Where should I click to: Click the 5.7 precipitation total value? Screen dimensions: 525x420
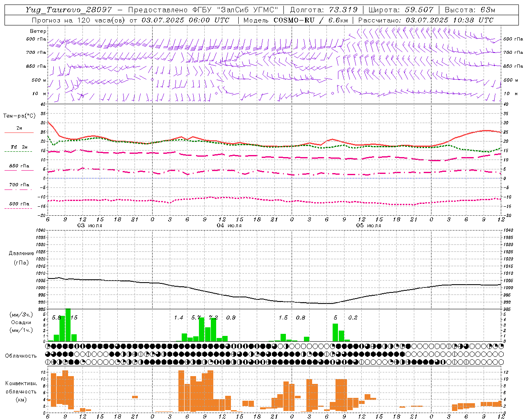point(196,318)
